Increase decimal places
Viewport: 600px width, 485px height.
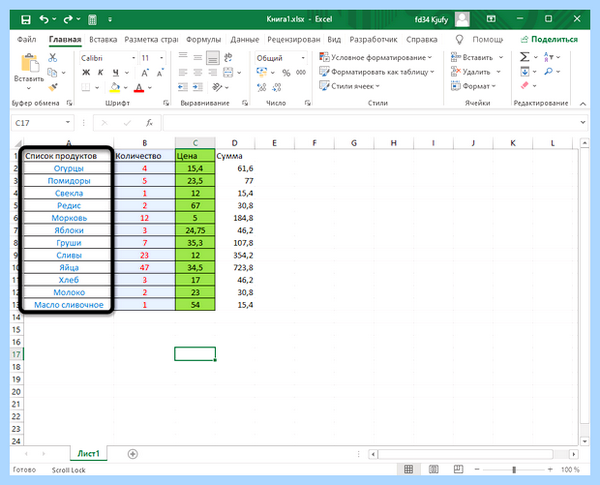pyautogui.click(x=262, y=88)
